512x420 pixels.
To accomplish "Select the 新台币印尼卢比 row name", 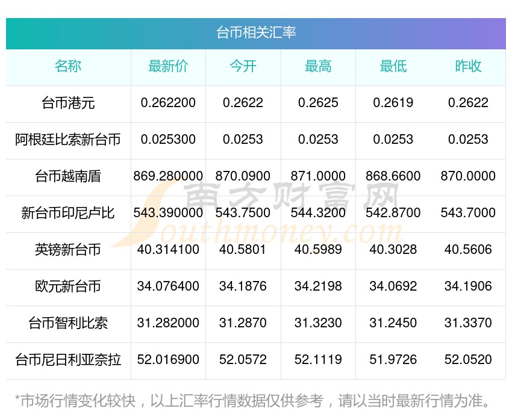I will (x=68, y=213).
